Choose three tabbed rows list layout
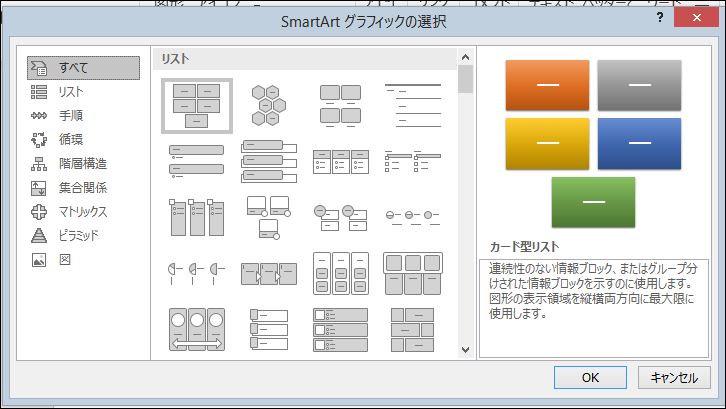The image size is (726, 409). tap(269, 329)
